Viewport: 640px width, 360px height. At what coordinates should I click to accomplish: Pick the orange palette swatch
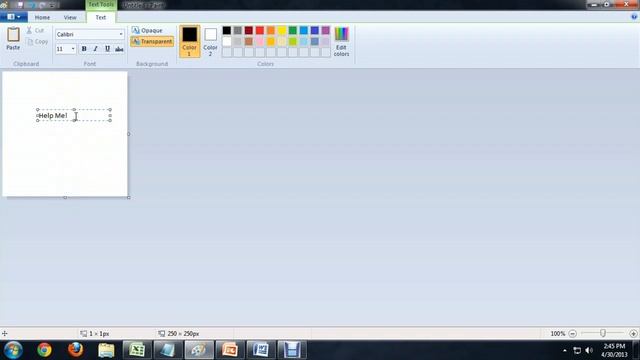(x=271, y=30)
